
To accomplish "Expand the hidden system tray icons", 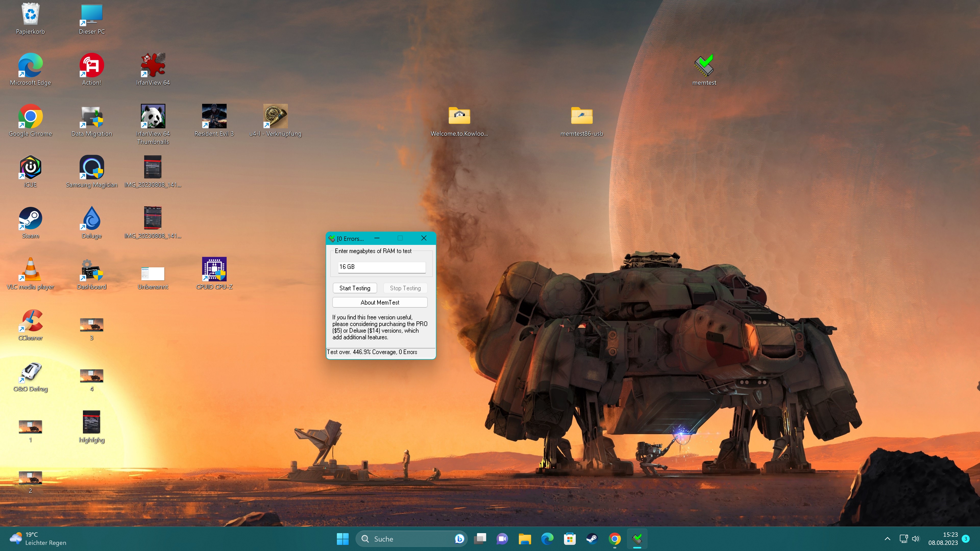I will pos(887,539).
